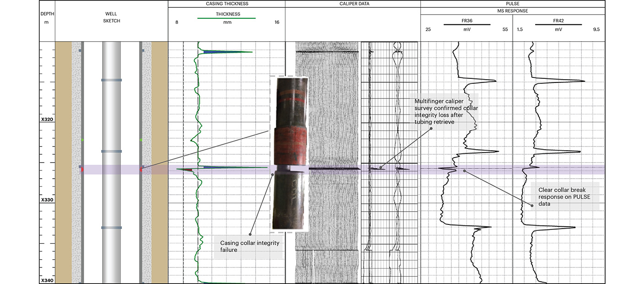This screenshot has height=284, width=644.
Task: Click FR36 scale maximum value 55
Action: tap(505, 29)
